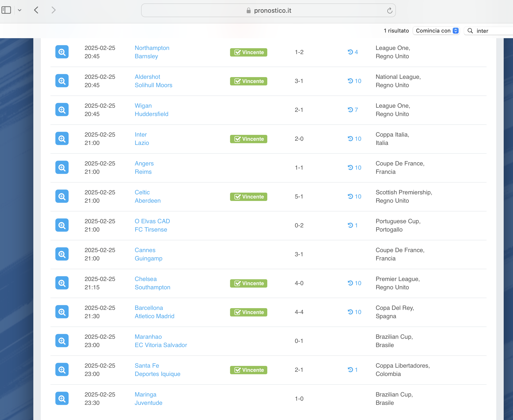The height and width of the screenshot is (420, 513).
Task: Open details magnifier for Northampton Barnsley match
Action: pyautogui.click(x=62, y=52)
